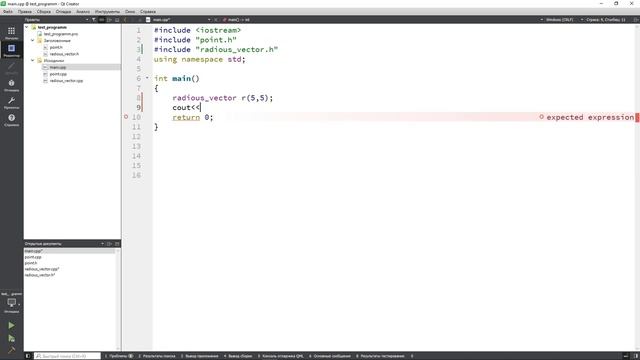Viewport: 640px width, 360px height.
Task: Open the QML Debugger Console pane
Action: click(280, 356)
